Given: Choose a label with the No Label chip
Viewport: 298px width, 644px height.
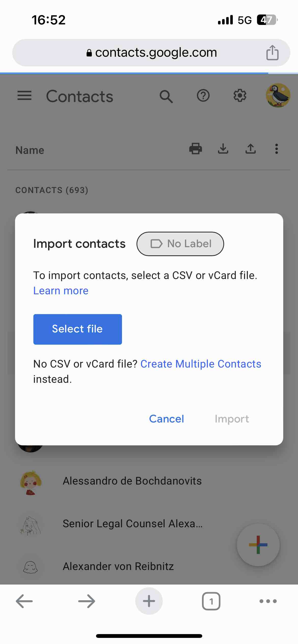Looking at the screenshot, I should click(x=180, y=243).
